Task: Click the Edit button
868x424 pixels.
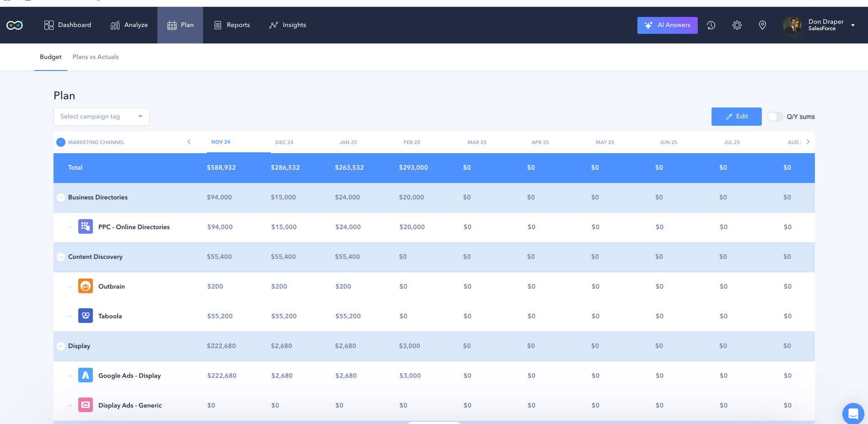Action: [x=736, y=117]
